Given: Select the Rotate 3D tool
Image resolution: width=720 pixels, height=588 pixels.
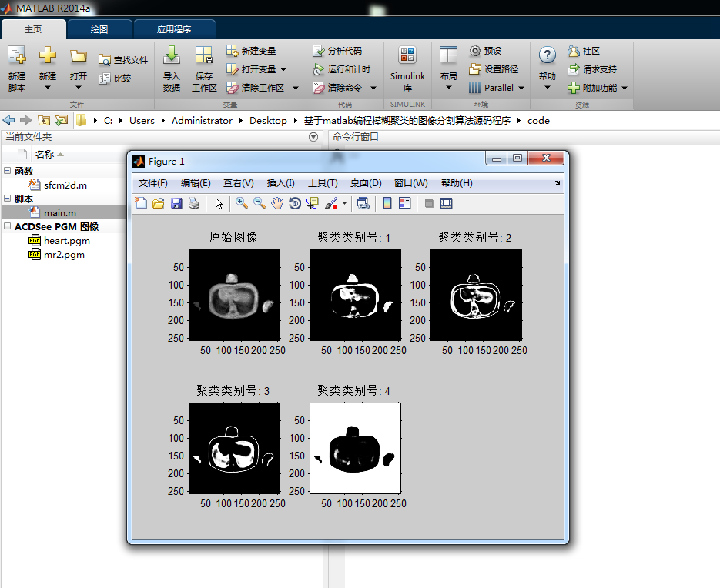Looking at the screenshot, I should click(295, 203).
